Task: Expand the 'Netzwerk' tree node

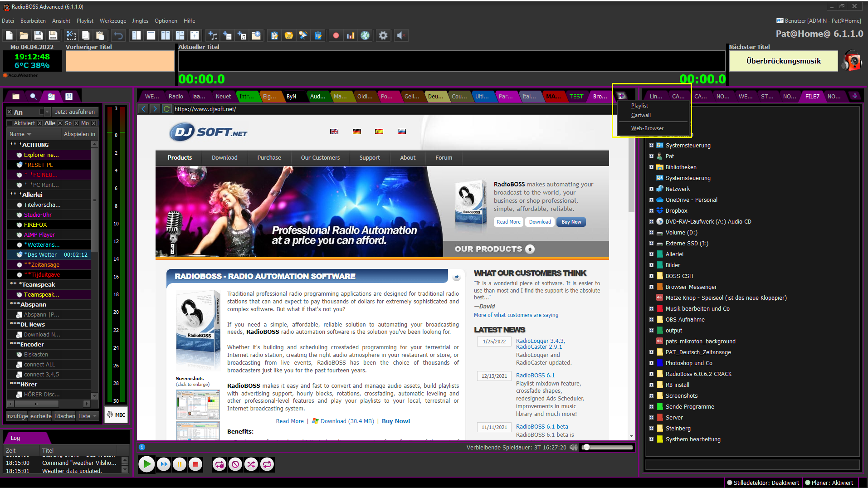Action: pyautogui.click(x=652, y=189)
